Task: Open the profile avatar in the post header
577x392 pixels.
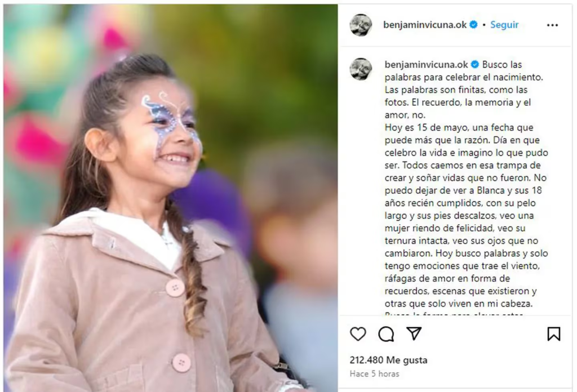Action: pos(361,25)
